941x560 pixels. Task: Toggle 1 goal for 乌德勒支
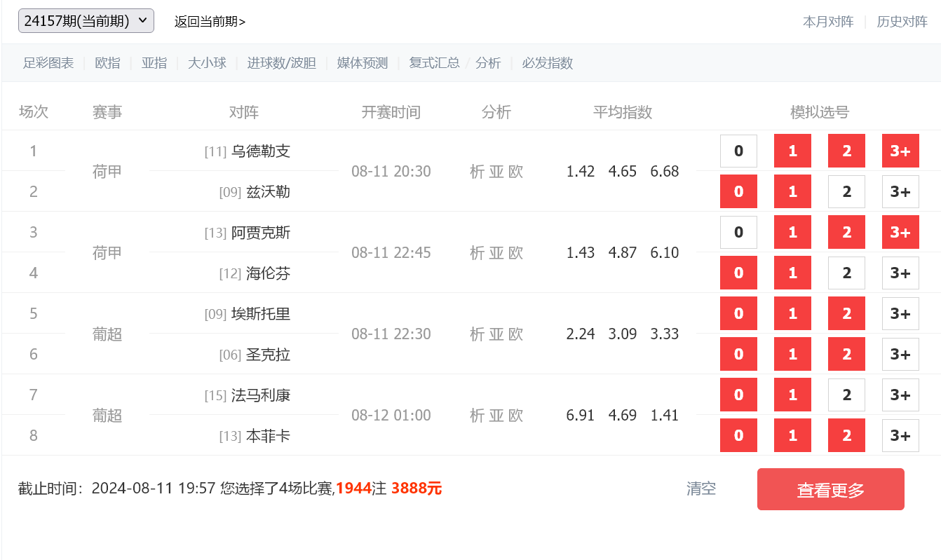tap(792, 151)
